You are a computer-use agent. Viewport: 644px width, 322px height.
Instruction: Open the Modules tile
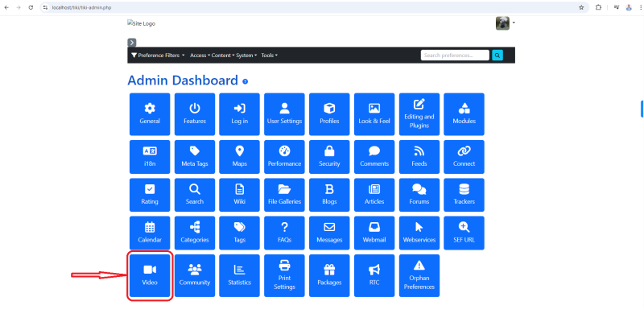(x=464, y=114)
